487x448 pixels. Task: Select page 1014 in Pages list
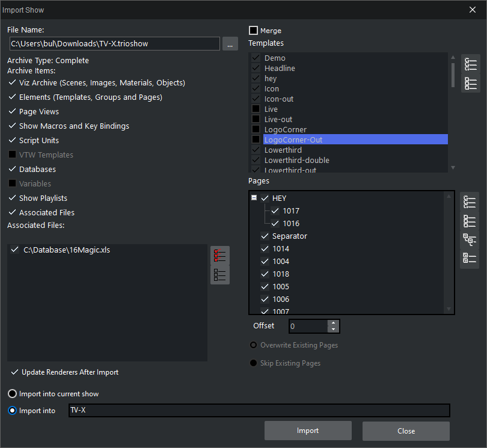coord(280,249)
